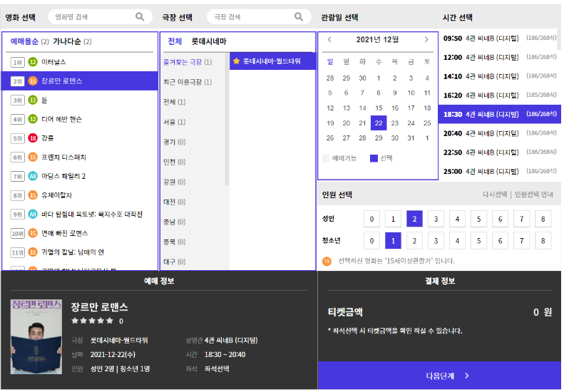The height and width of the screenshot is (392, 564).
Task: Select 0 adults
Action: [371, 219]
